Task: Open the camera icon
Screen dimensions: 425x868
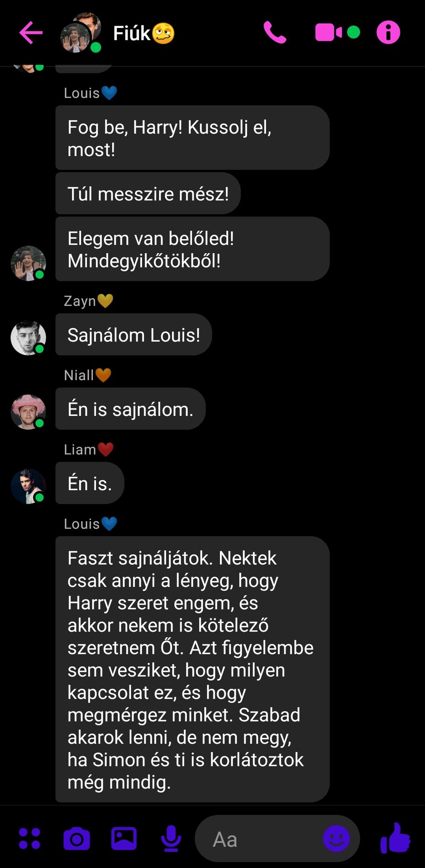Action: [76, 839]
